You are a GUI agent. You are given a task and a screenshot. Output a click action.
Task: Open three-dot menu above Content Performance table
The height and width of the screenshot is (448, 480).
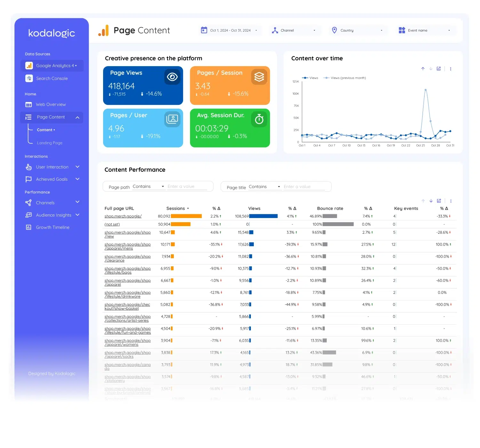pyautogui.click(x=451, y=201)
